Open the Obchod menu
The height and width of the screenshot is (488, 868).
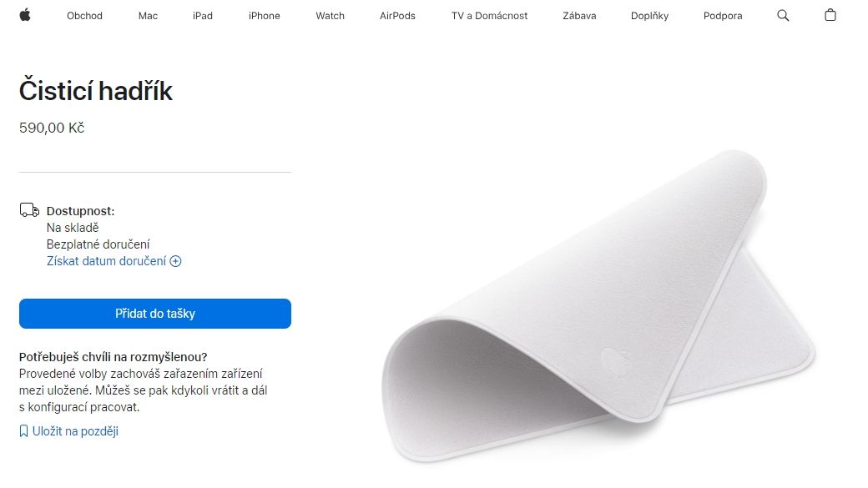[84, 16]
